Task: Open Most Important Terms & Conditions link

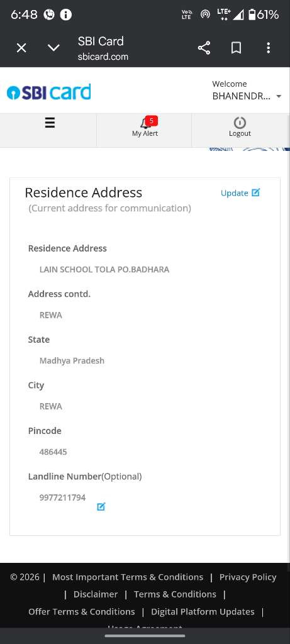Action: pos(128,577)
